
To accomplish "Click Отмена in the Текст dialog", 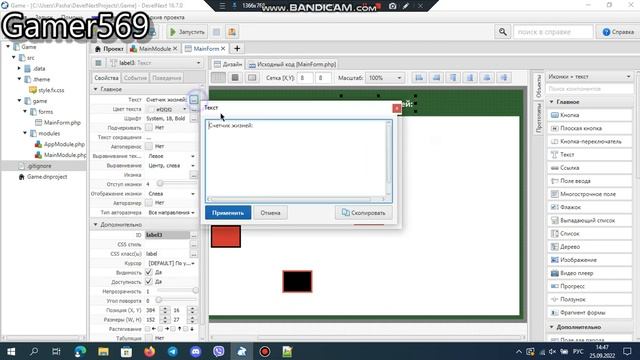I will (270, 213).
